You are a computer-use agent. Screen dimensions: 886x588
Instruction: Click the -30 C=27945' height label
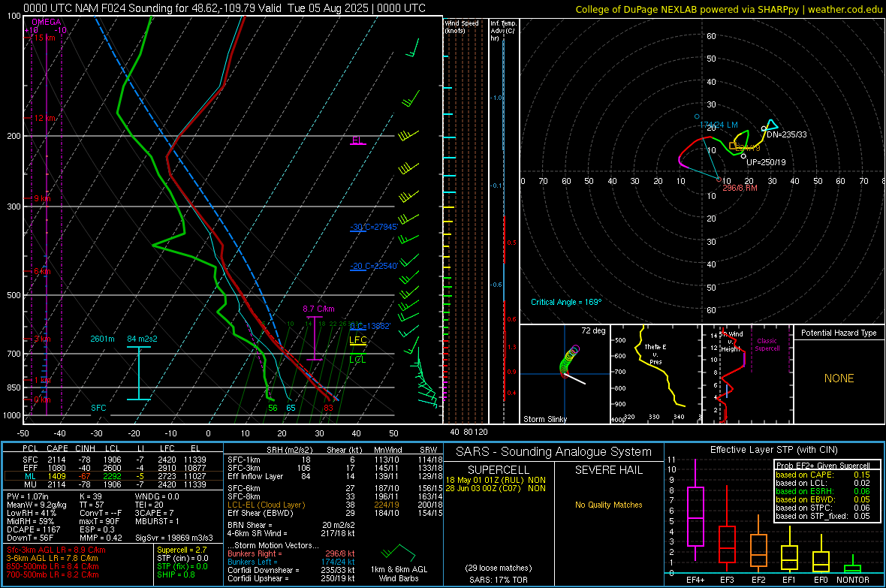[374, 227]
